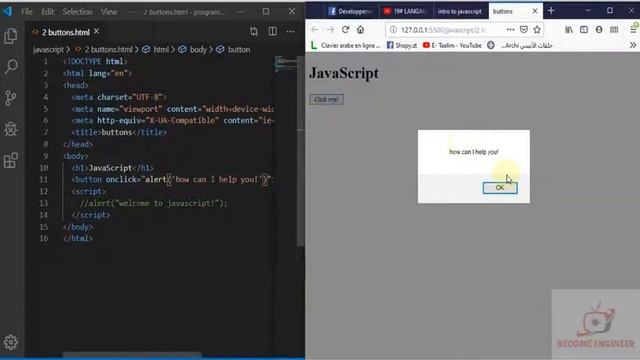Open the Edit menu
Image resolution: width=640 pixels, height=360 pixels.
pos(47,12)
